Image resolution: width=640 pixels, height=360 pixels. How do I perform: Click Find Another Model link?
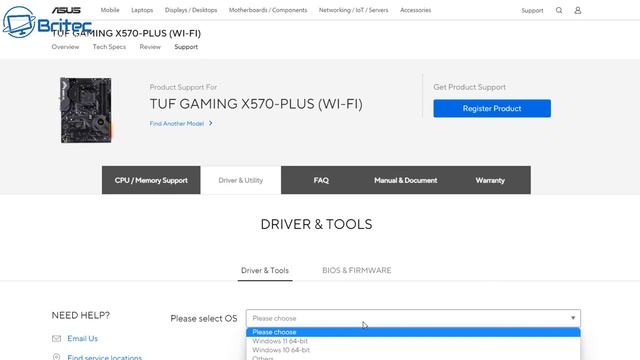(x=177, y=123)
